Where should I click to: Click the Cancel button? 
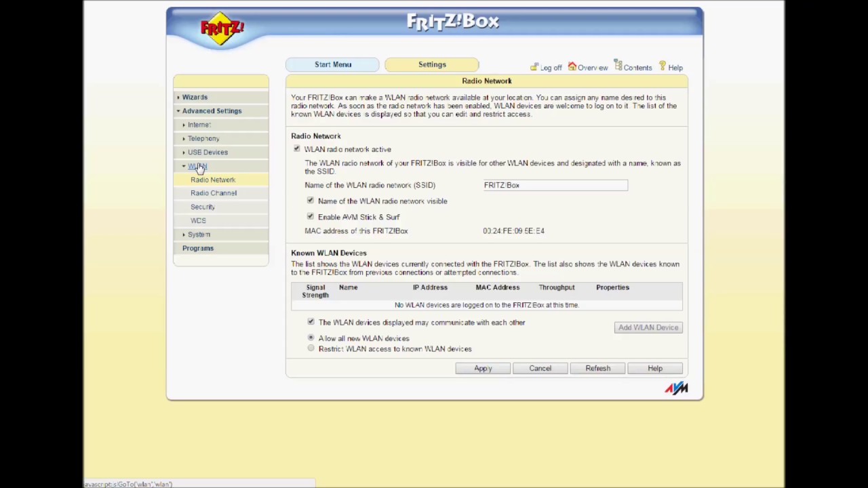tap(540, 368)
